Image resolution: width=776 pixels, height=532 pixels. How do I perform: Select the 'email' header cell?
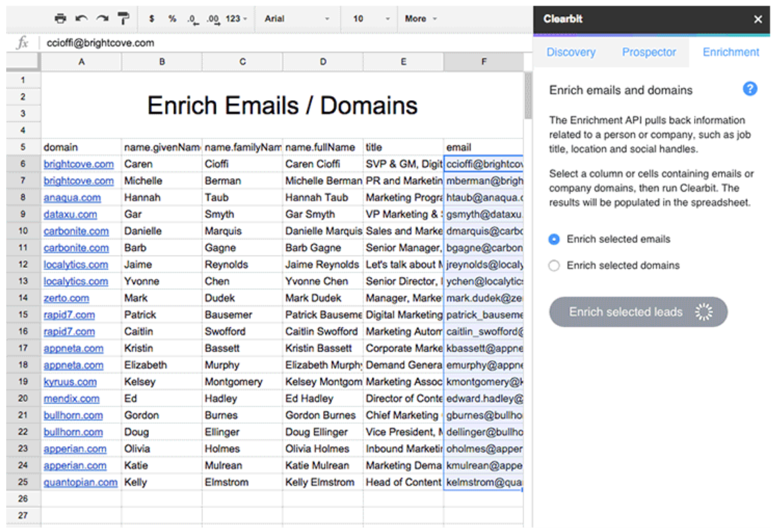[x=484, y=148]
